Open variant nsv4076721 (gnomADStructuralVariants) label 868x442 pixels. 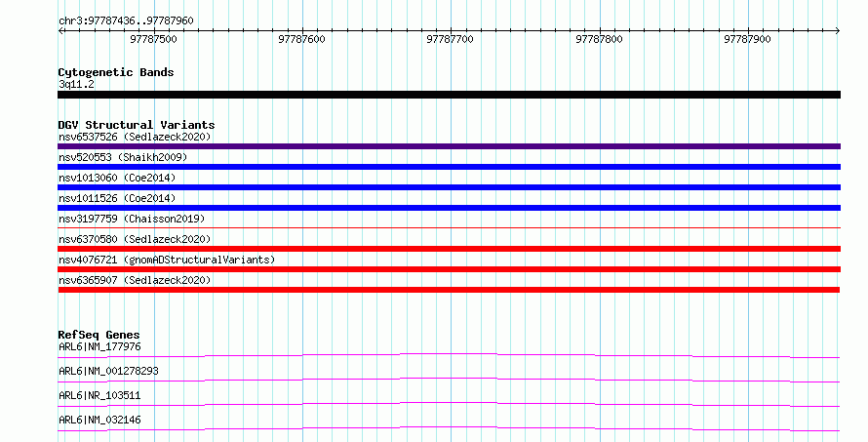click(x=167, y=260)
